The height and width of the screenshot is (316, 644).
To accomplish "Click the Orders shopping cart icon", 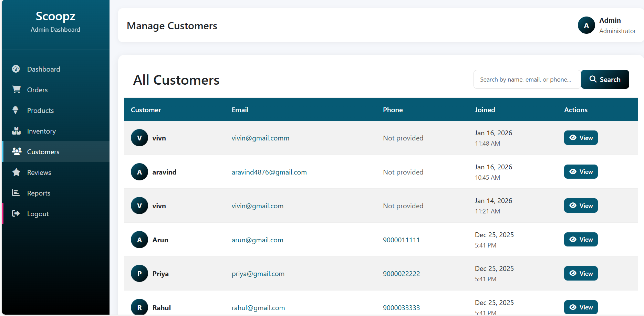I will (x=16, y=89).
